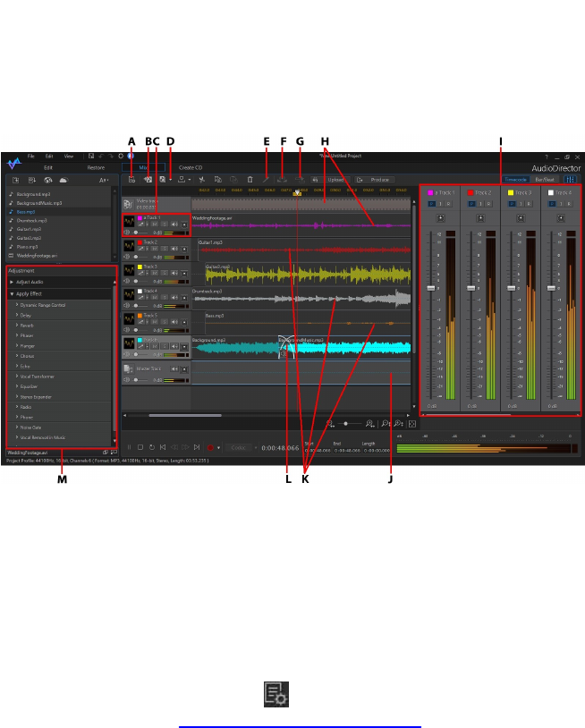This screenshot has width=585, height=728.
Task: Click the waveform thumbnail icon of Track 2
Action: tap(129, 246)
